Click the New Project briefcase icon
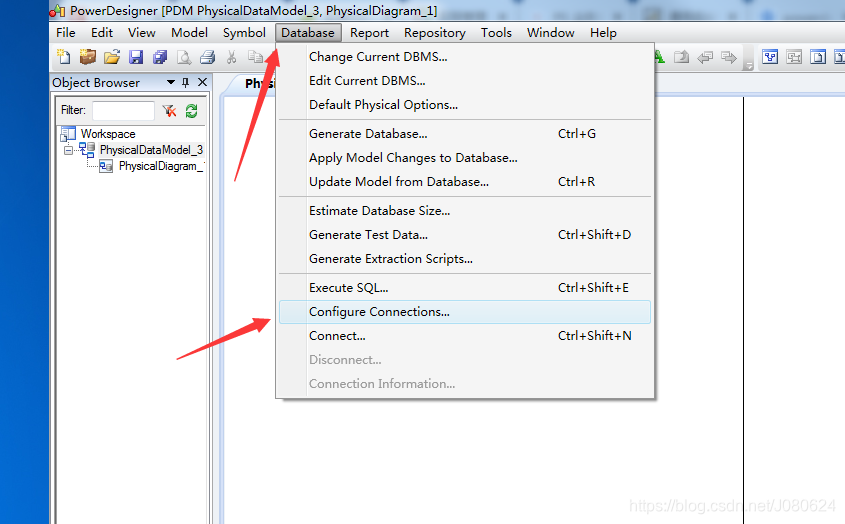This screenshot has height=524, width=845. click(87, 57)
